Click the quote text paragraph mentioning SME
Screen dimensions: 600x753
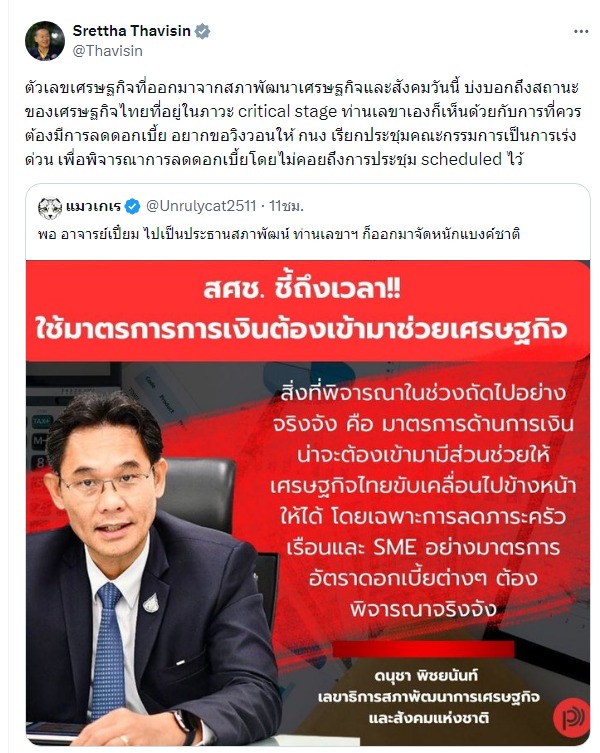423,502
